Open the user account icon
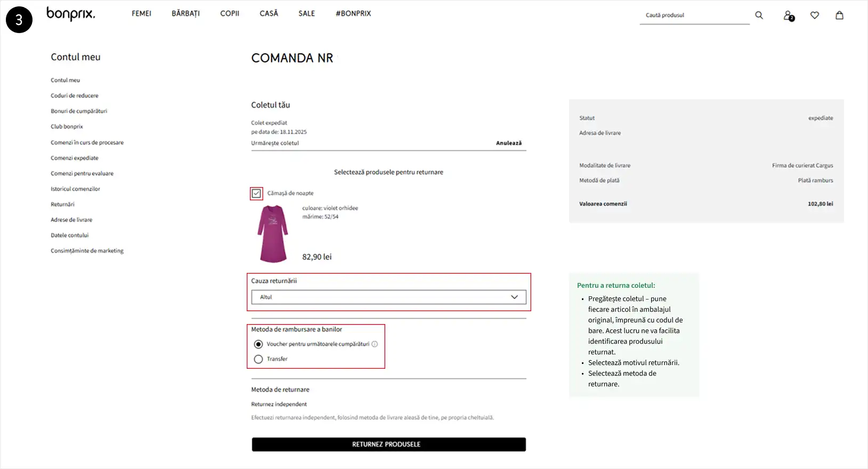This screenshot has width=868, height=469. 788,16
